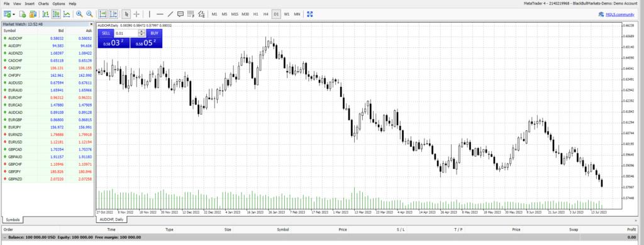
Task: Open the Charts menu
Action: (x=43, y=4)
